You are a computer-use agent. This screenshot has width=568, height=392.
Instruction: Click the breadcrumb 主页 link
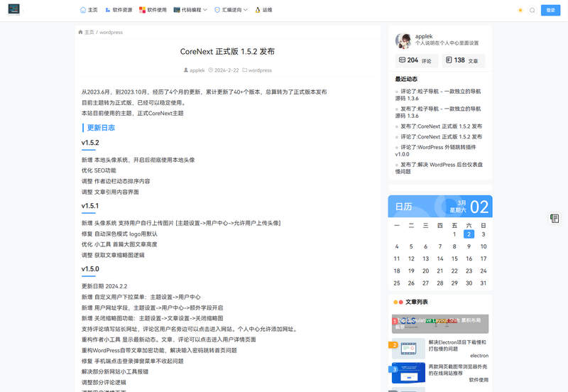click(89, 32)
